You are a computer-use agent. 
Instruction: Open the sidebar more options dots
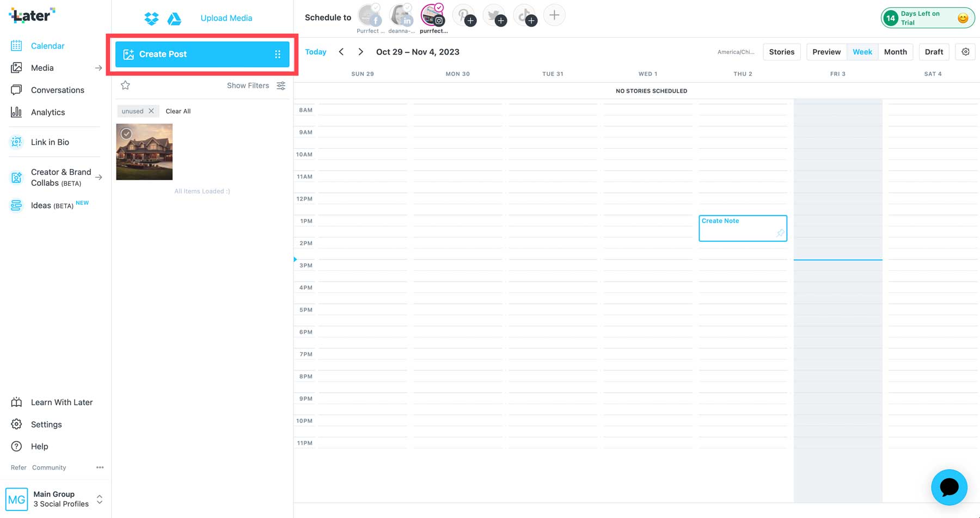point(100,467)
